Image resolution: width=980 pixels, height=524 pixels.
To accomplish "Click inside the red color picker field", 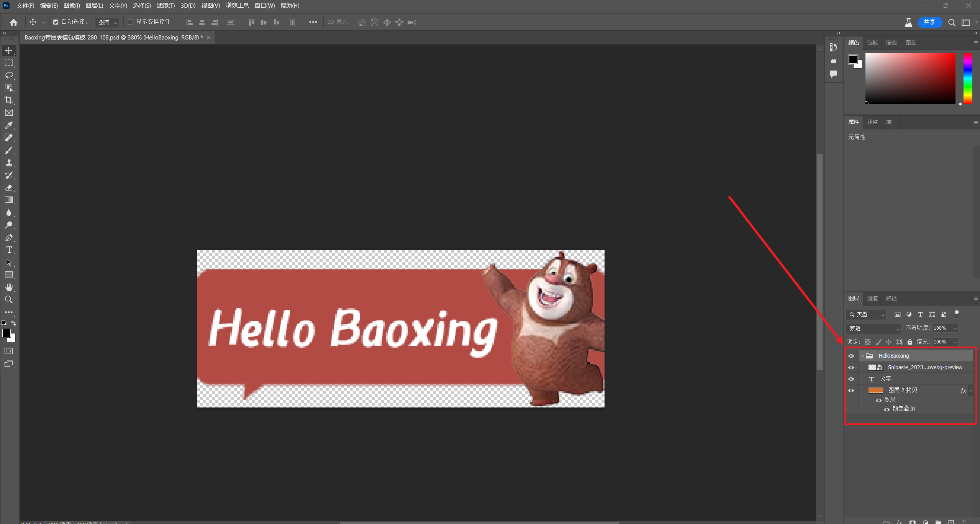I will pos(910,78).
